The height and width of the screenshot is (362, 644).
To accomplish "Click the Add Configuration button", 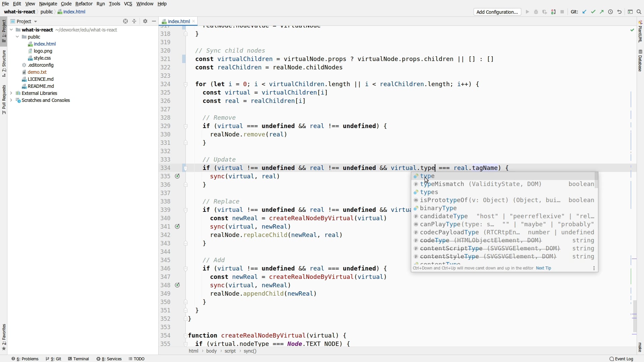I will coord(497,11).
